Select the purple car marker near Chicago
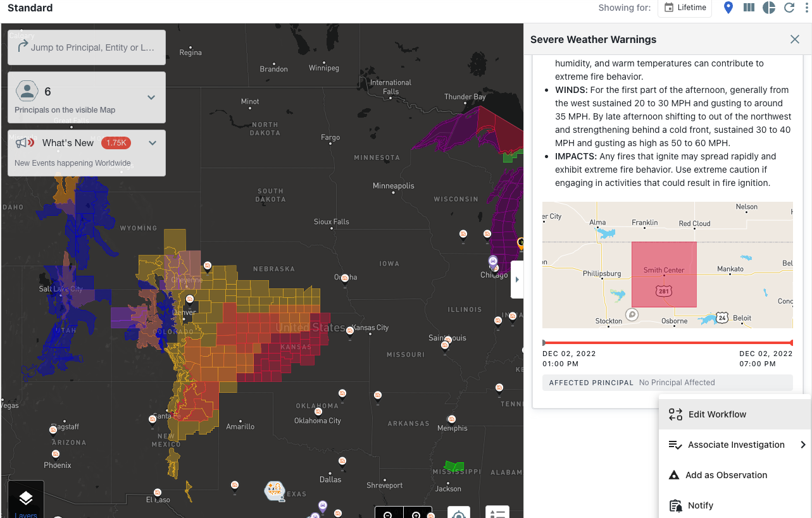 492,262
